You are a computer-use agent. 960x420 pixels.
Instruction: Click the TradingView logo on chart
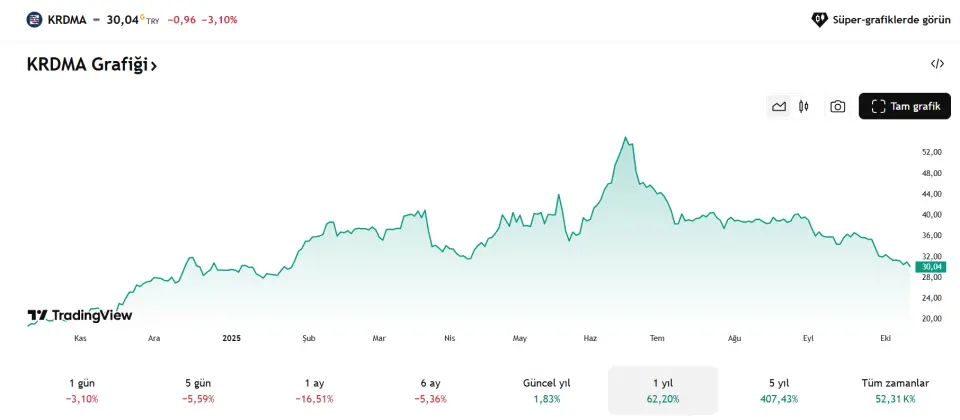[x=80, y=316]
